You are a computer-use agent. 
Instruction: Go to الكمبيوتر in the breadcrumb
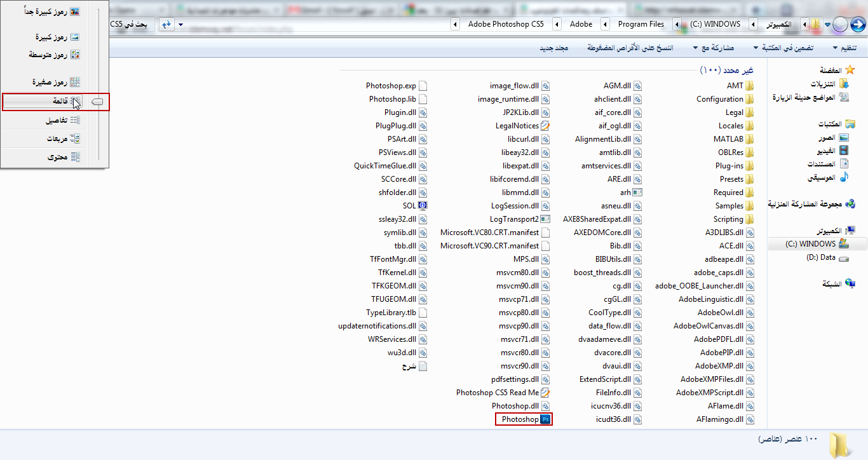(778, 24)
